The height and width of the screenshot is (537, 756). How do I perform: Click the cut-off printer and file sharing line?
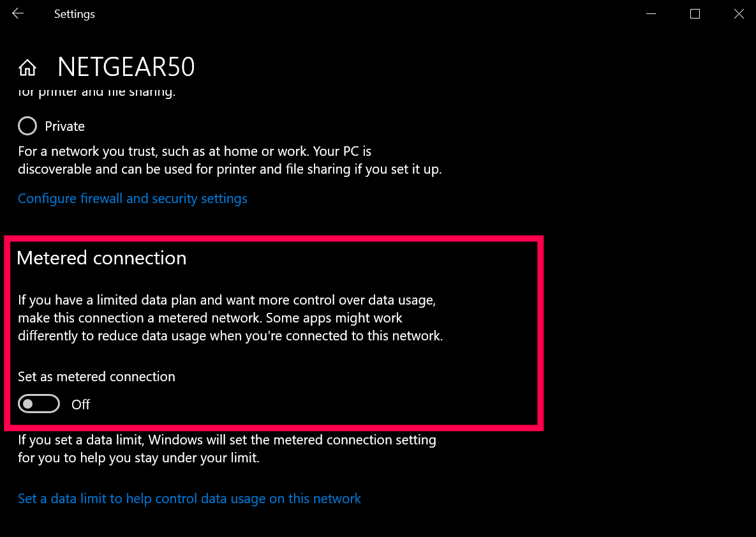[96, 93]
